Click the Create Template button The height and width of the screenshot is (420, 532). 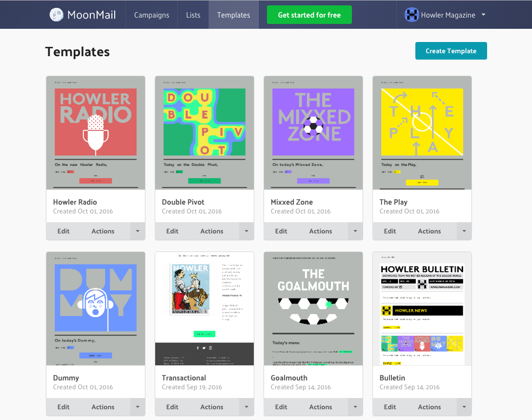coord(451,51)
